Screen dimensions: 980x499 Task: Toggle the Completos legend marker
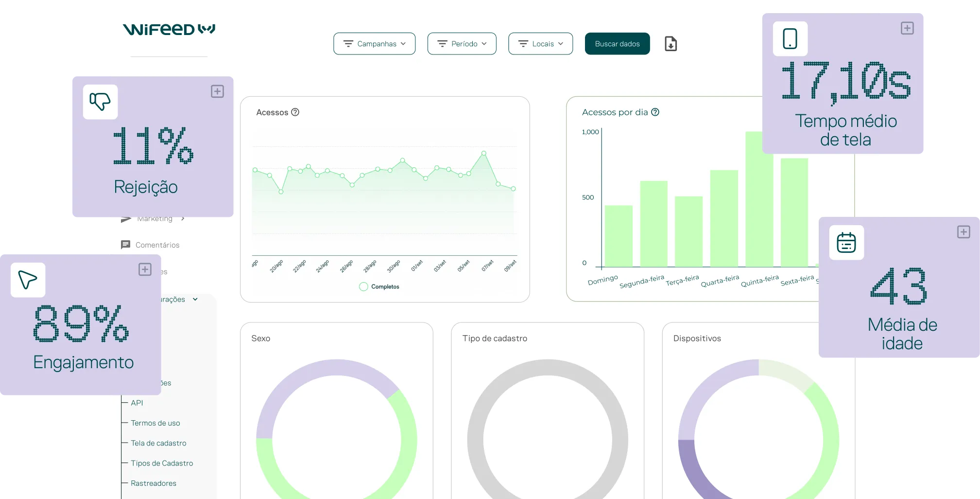(x=363, y=287)
